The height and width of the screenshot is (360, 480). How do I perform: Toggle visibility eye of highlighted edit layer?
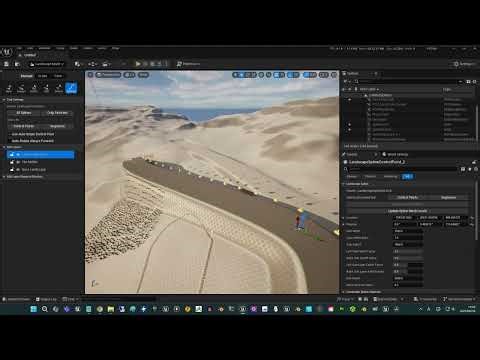[18, 155]
